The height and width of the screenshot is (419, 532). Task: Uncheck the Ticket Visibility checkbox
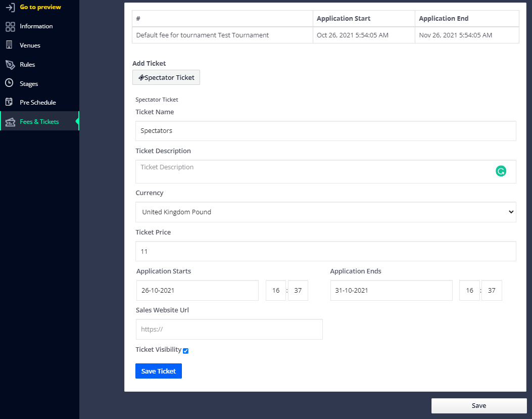[185, 351]
